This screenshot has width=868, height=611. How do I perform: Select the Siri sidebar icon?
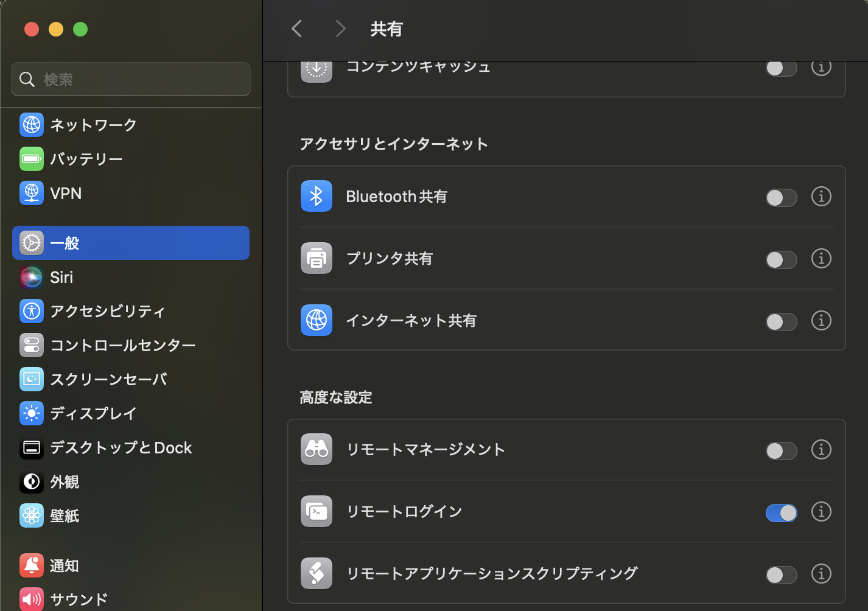31,277
